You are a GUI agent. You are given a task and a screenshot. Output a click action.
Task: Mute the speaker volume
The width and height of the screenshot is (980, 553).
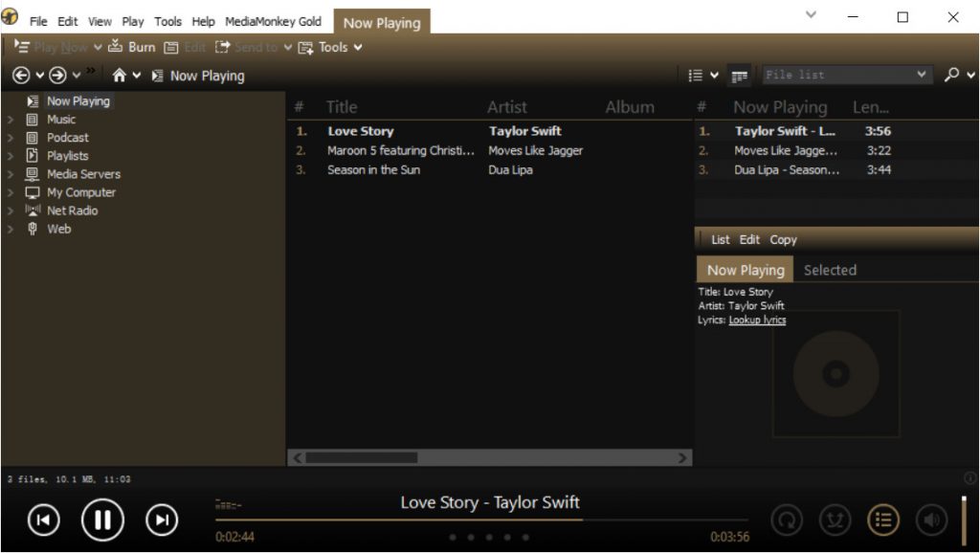(x=931, y=520)
